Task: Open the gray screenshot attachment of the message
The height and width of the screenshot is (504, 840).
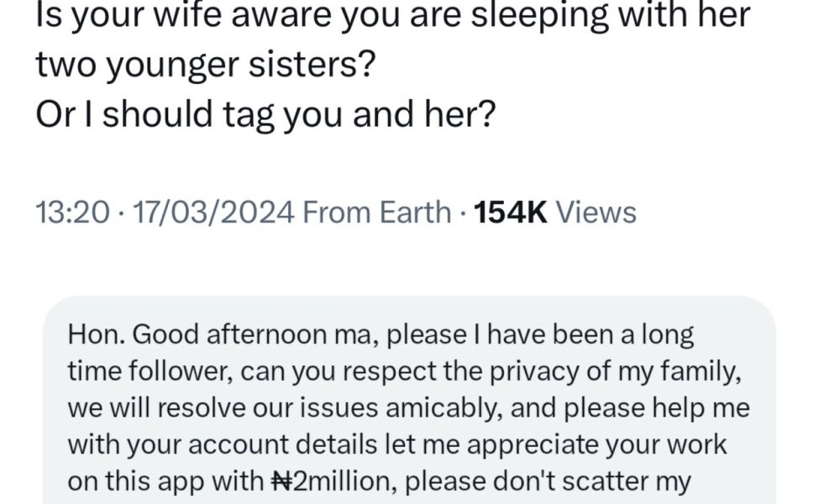Action: coord(409,400)
